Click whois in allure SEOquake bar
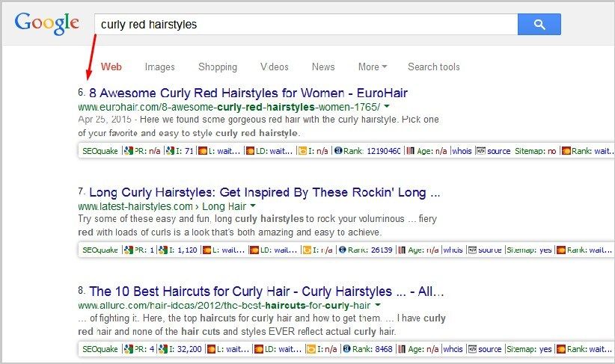The image size is (615, 364). [453, 349]
